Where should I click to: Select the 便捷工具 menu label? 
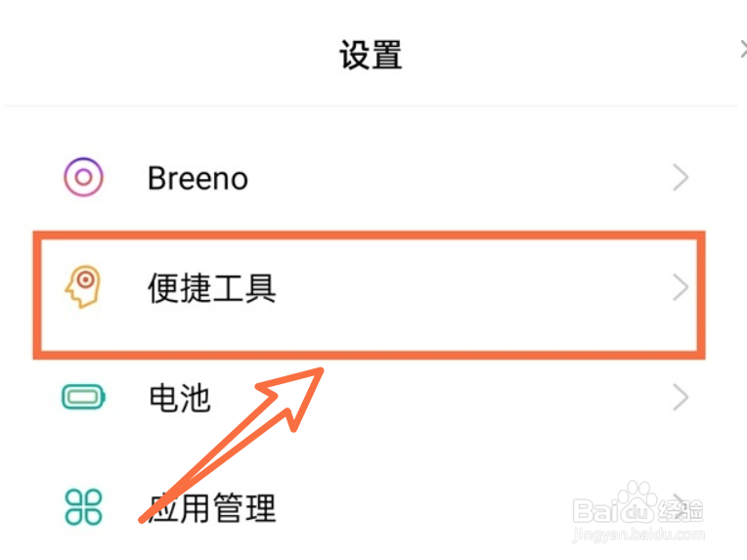tap(212, 288)
